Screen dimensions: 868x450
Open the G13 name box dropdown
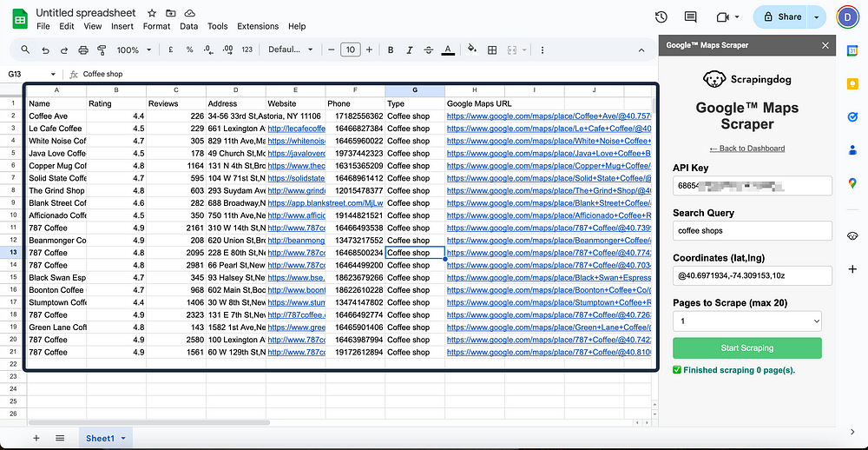point(53,74)
